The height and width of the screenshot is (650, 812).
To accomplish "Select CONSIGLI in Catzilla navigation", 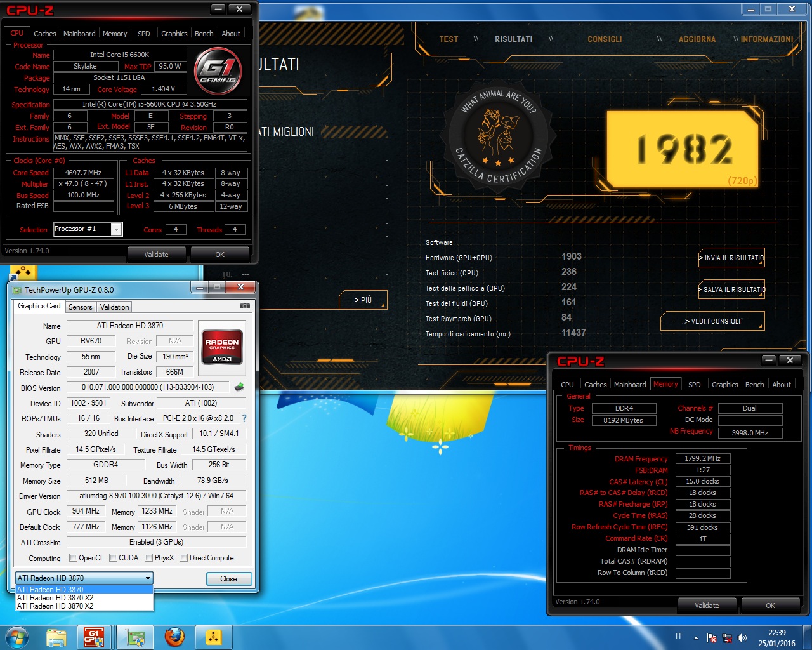I will 605,39.
